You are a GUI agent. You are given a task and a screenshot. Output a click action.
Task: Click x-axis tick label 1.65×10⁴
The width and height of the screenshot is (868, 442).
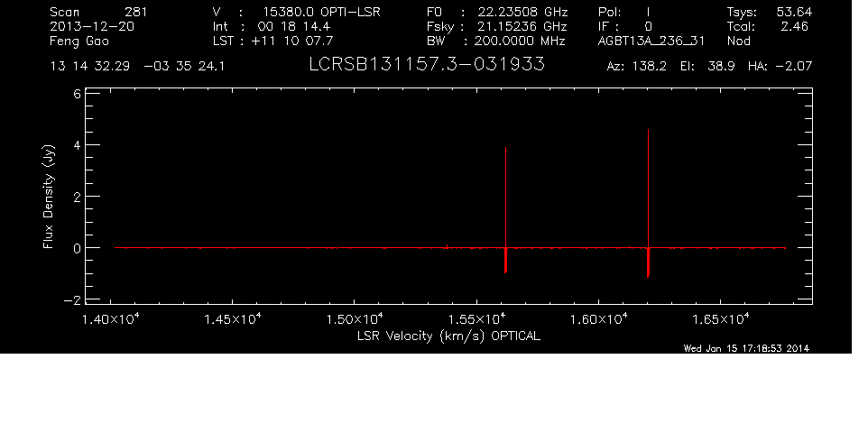pos(720,319)
